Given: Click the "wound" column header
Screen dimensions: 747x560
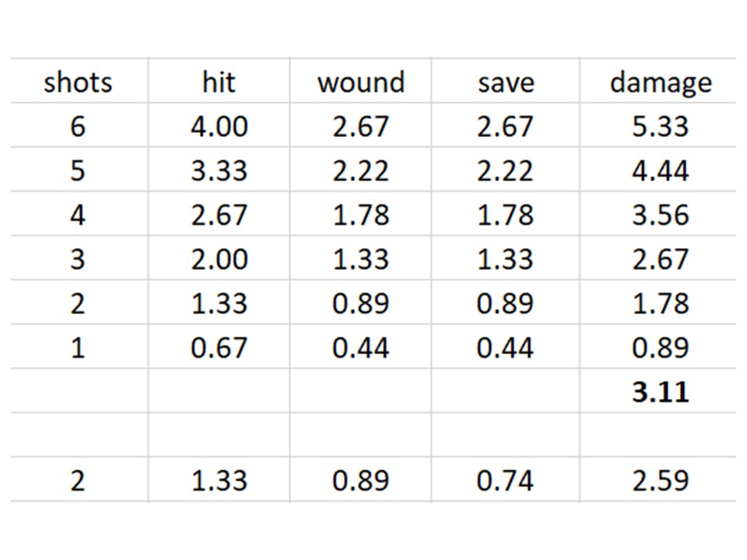Looking at the screenshot, I should point(360,82).
